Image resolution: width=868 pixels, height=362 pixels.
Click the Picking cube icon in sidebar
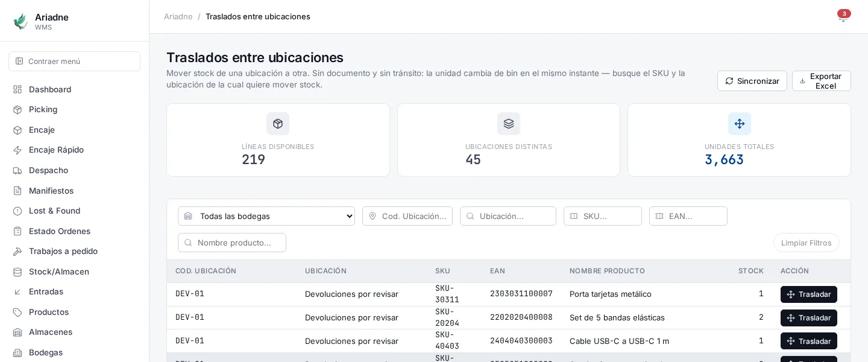tap(17, 109)
